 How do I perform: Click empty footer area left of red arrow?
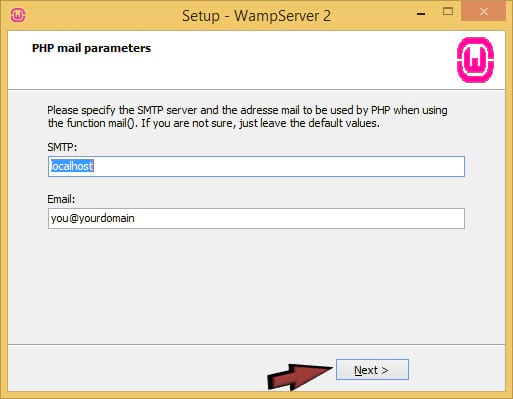[133, 368]
